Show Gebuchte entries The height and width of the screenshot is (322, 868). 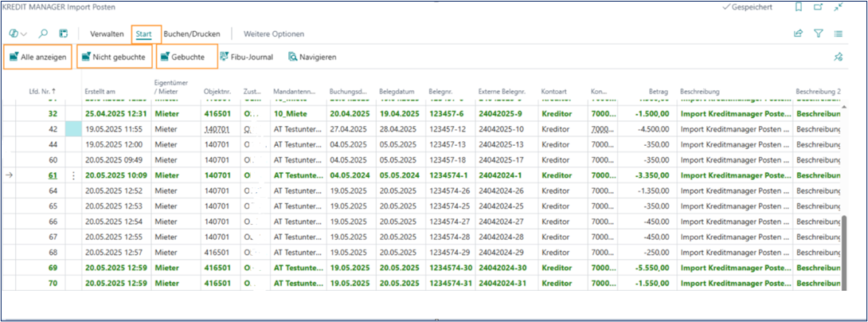pos(186,57)
